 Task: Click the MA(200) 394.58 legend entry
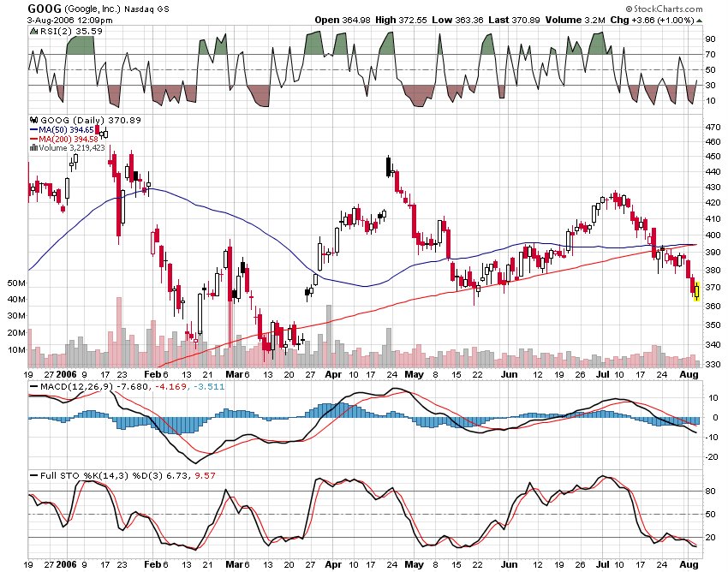[69, 140]
